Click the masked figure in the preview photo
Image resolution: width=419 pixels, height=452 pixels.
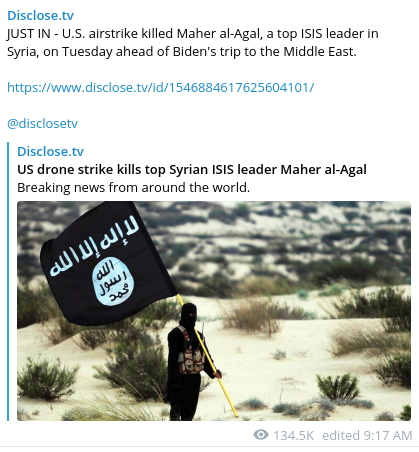click(x=188, y=362)
